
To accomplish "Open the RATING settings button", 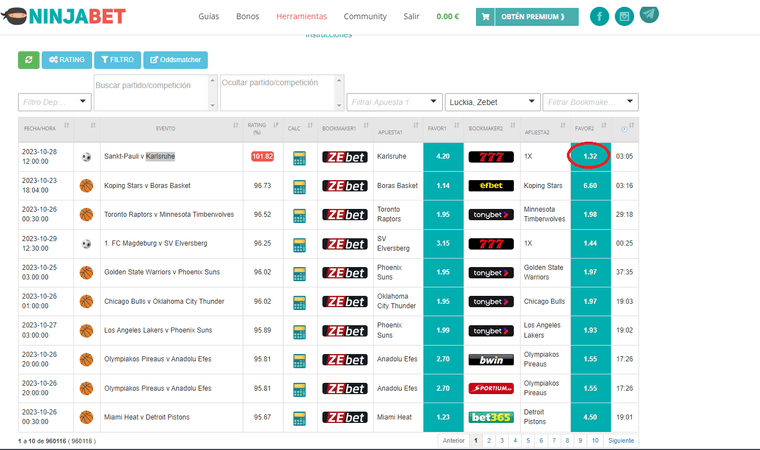I will tap(67, 60).
